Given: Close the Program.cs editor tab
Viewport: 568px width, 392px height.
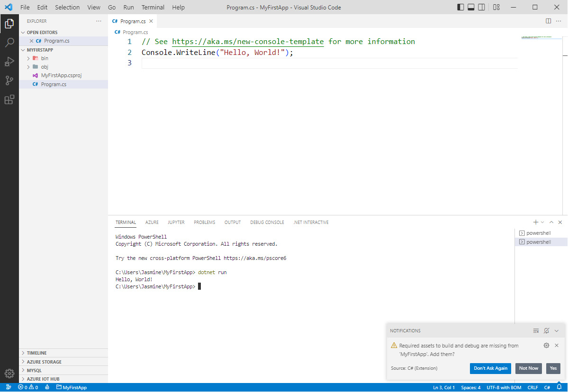Looking at the screenshot, I should click(x=151, y=21).
